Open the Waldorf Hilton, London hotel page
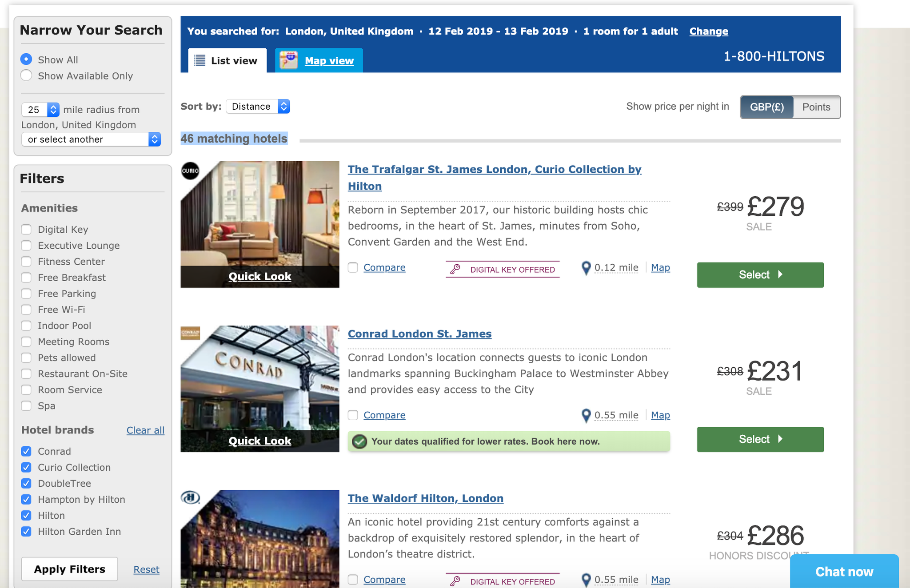 click(425, 498)
